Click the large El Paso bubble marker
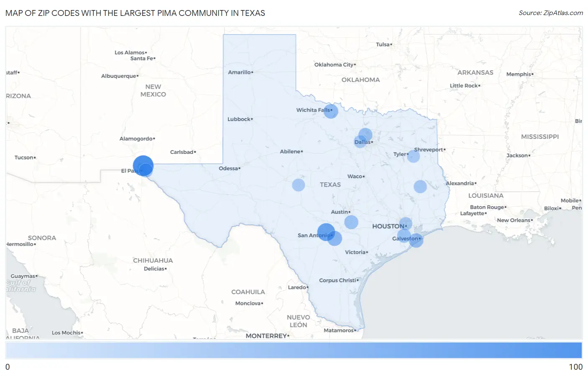 pyautogui.click(x=143, y=165)
